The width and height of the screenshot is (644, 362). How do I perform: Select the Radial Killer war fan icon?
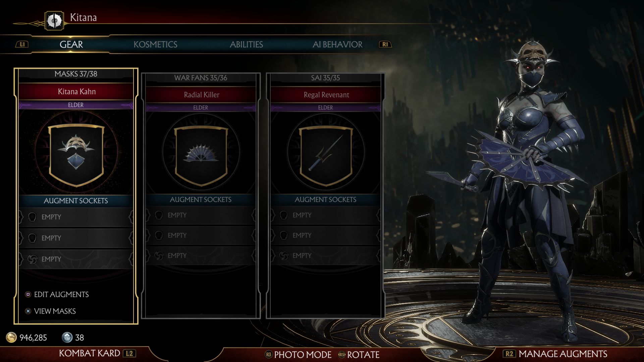(201, 156)
